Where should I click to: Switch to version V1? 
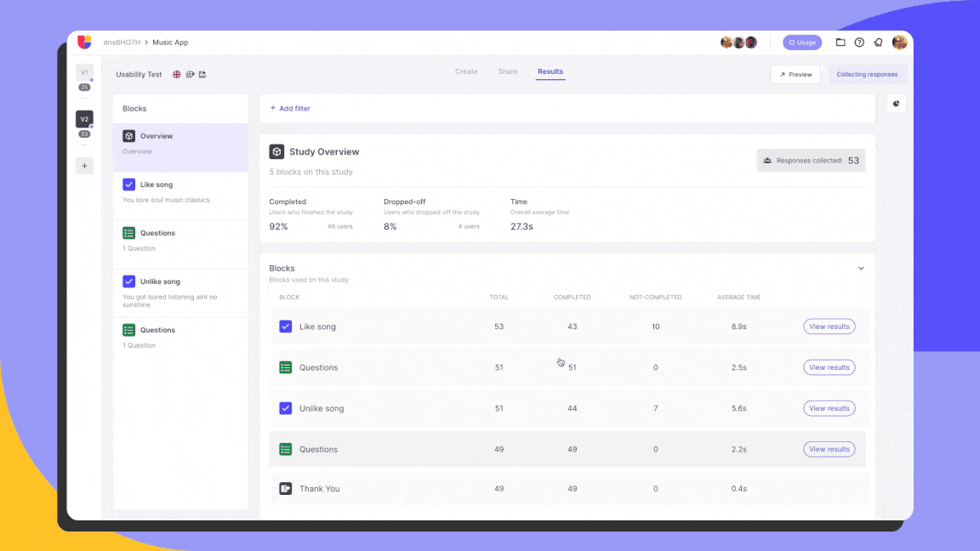[84, 73]
